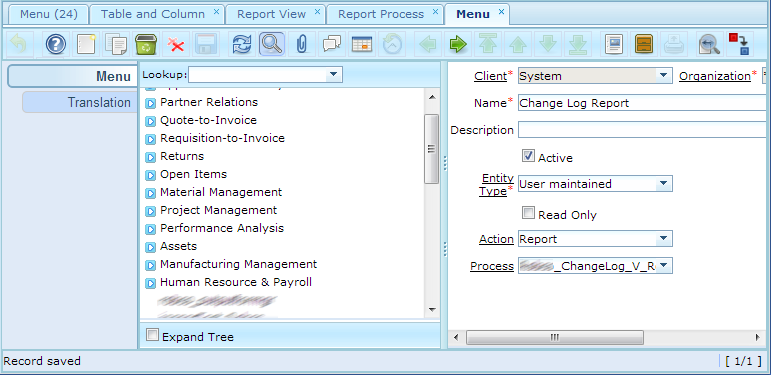Click the Previous Record up arrow icon
This screenshot has height=375, width=771.
[518, 45]
